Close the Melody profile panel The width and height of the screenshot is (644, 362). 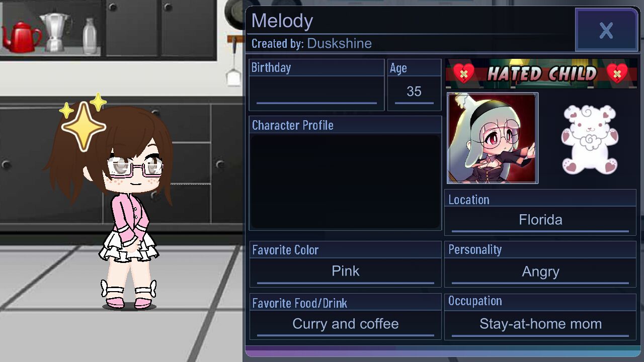606,30
